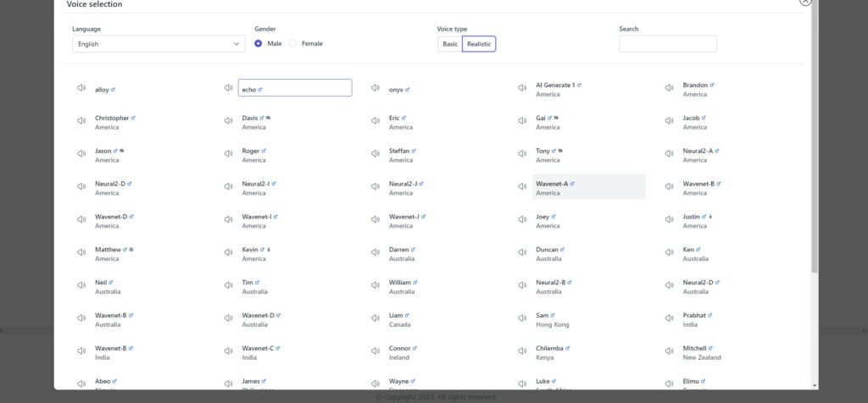Play speaker icon next to Christopher
Viewport: 868px width, 403px height.
pyautogui.click(x=81, y=121)
